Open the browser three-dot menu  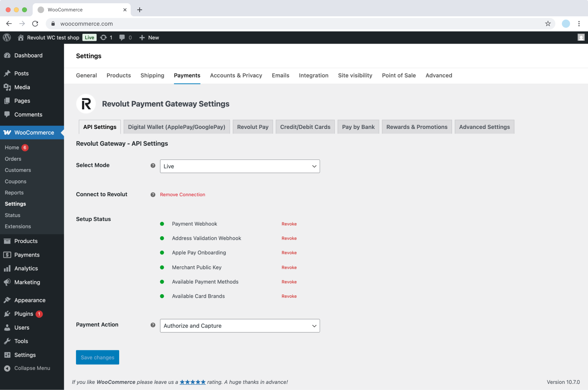pyautogui.click(x=579, y=24)
